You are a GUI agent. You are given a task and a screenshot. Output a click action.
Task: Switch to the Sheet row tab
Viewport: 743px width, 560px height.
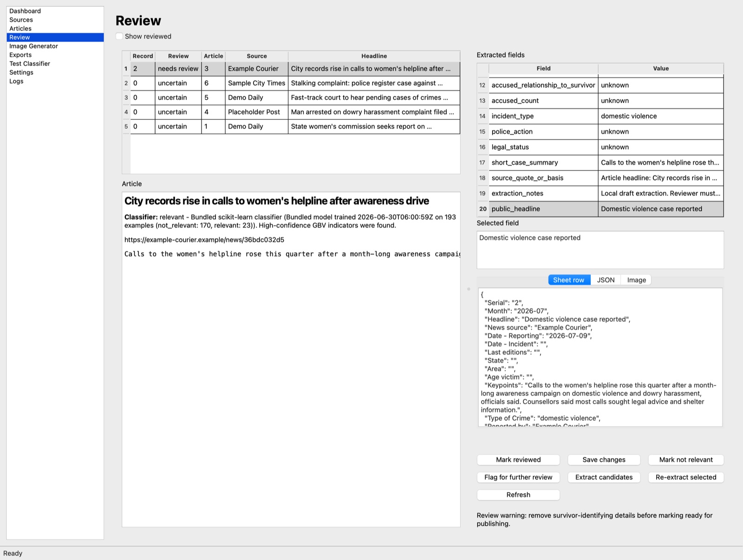click(569, 280)
